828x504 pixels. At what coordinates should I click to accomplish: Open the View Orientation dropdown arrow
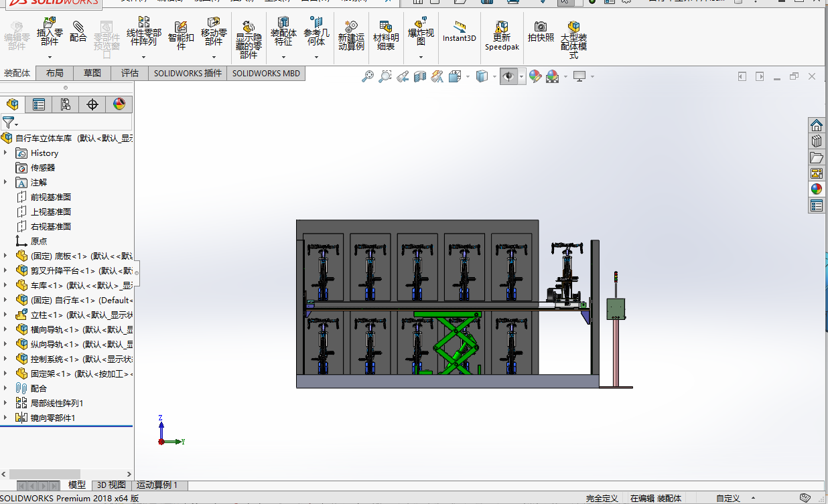(468, 76)
